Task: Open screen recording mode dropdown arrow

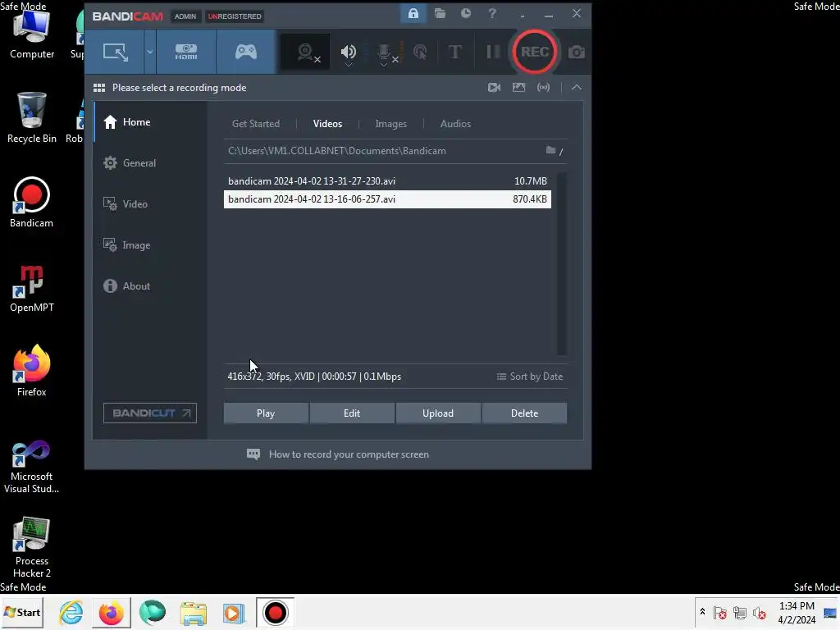Action: tap(150, 52)
